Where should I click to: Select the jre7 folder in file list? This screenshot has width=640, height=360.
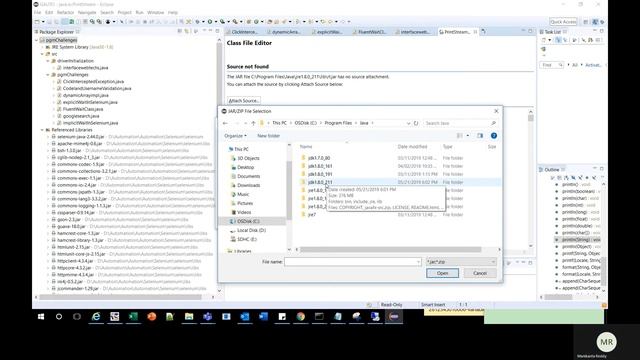coord(311,215)
